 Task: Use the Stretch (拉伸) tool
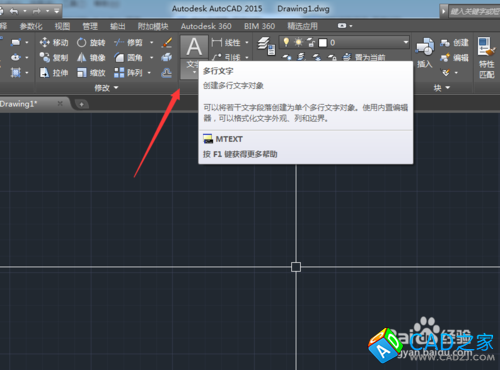coord(54,73)
